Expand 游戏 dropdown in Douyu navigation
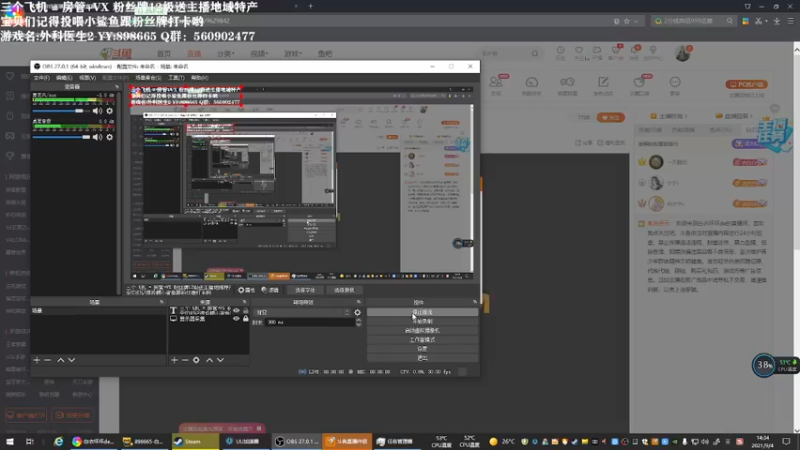Viewport: 800px width, 450px height. (x=293, y=54)
